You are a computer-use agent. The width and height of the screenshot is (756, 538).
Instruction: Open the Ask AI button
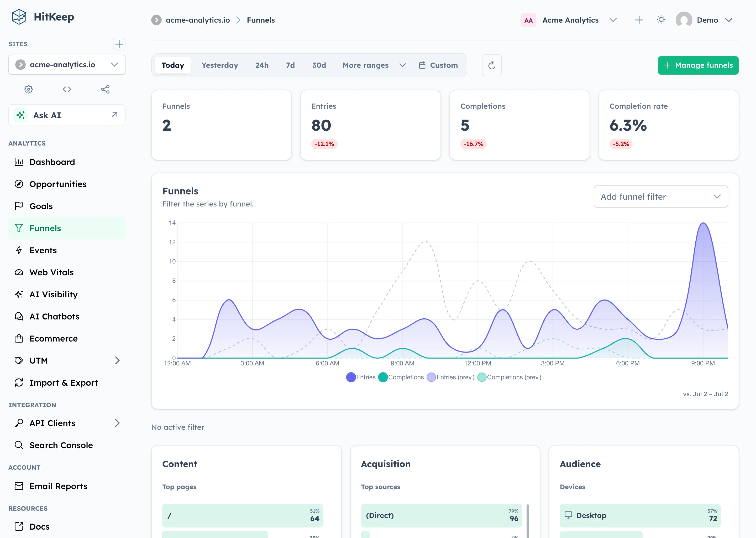67,115
